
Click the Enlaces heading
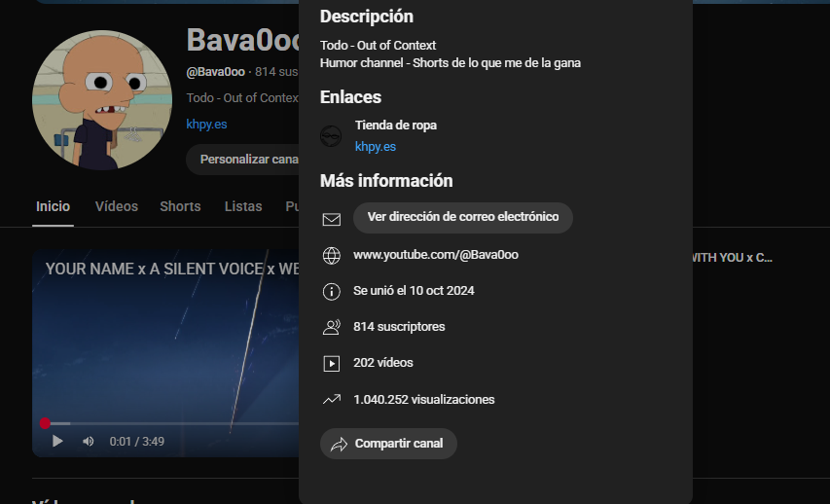(350, 97)
